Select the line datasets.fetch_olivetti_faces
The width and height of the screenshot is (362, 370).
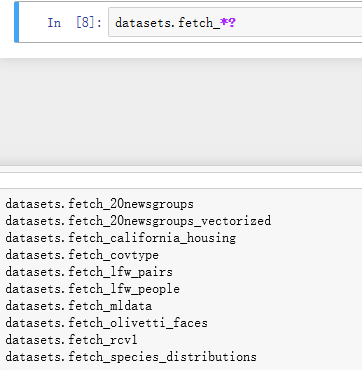tap(106, 323)
